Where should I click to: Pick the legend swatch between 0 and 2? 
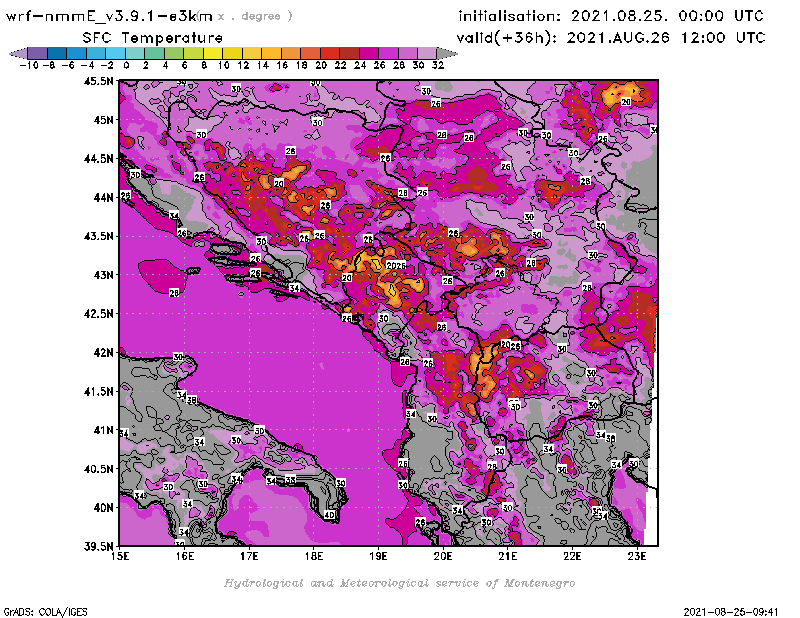click(x=135, y=53)
